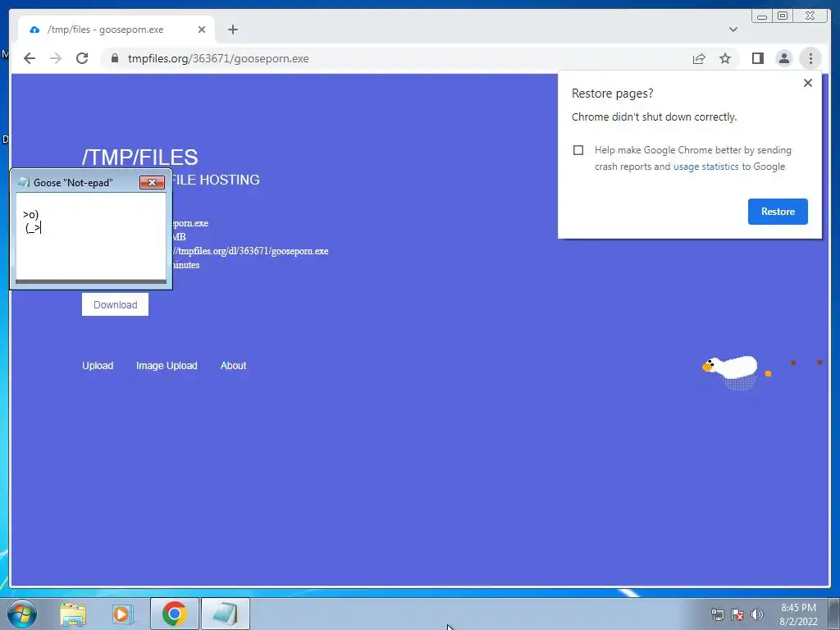
Task: View site information via the lock icon
Action: (x=115, y=58)
